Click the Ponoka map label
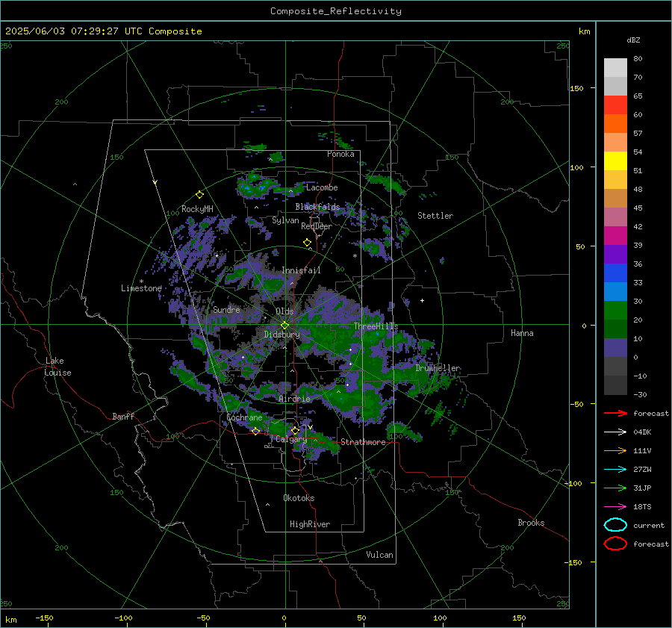The image size is (672, 628). pos(340,154)
